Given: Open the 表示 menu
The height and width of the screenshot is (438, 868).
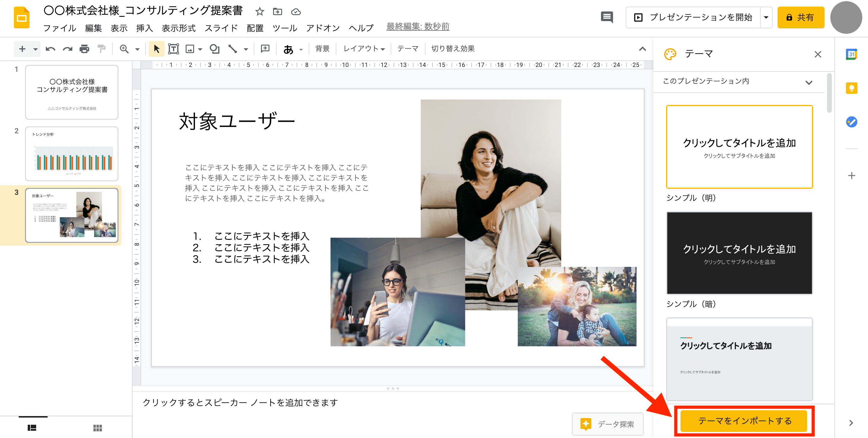Looking at the screenshot, I should click(x=119, y=28).
